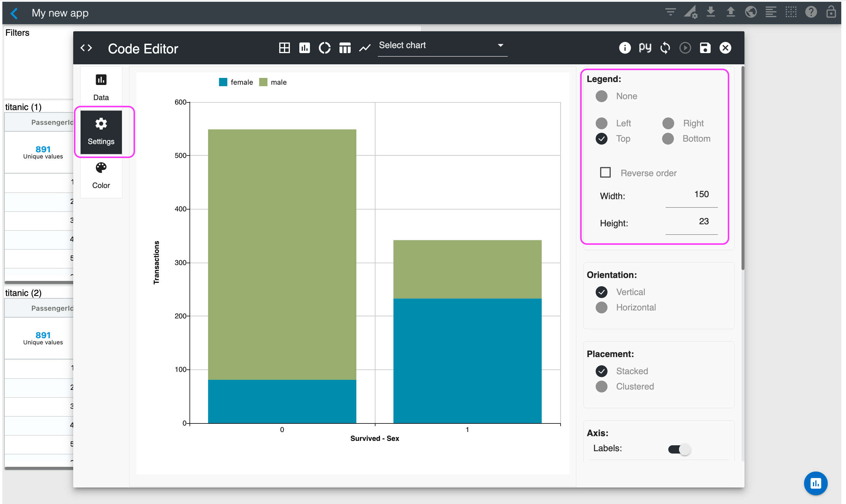Image resolution: width=846 pixels, height=504 pixels.
Task: Click the blue floating chart button
Action: 815,483
